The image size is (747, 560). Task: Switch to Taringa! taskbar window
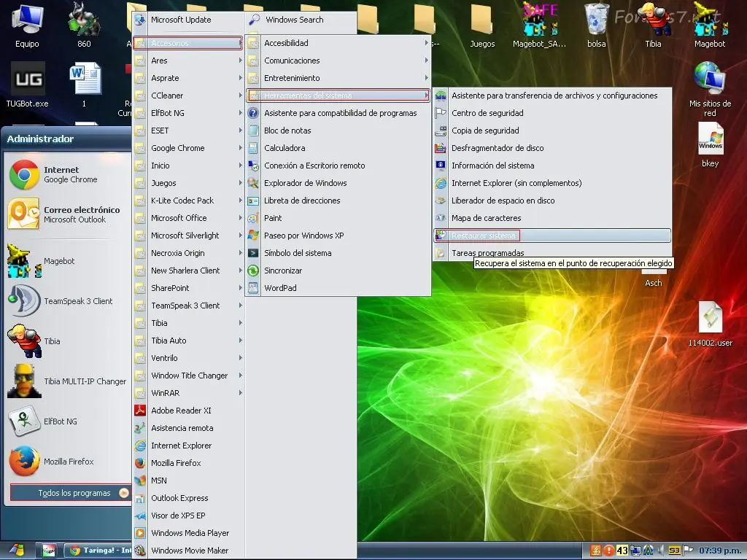98,550
